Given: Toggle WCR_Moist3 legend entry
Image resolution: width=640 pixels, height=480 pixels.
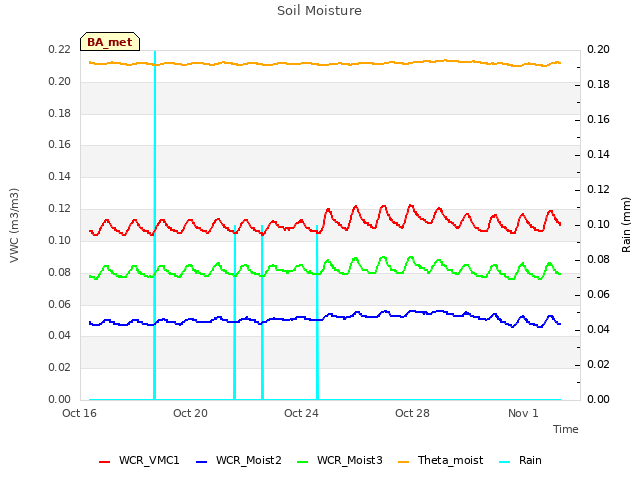Looking at the screenshot, I should point(340,460).
